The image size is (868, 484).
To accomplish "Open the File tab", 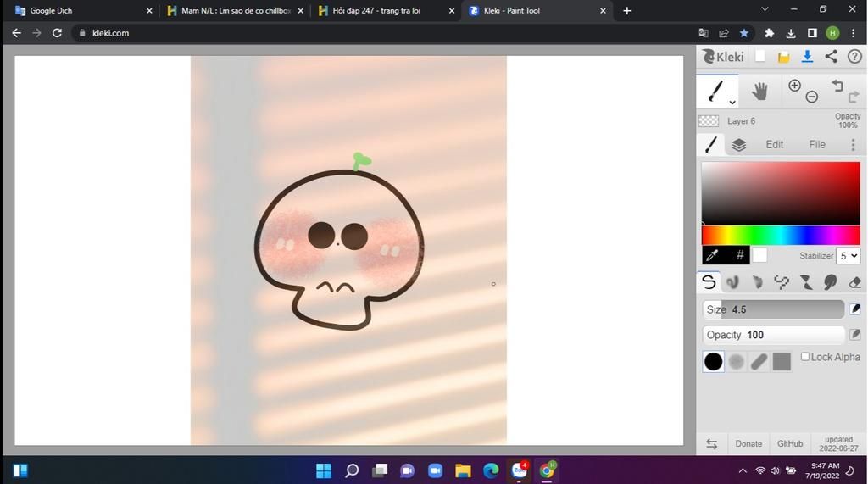I will [x=817, y=145].
